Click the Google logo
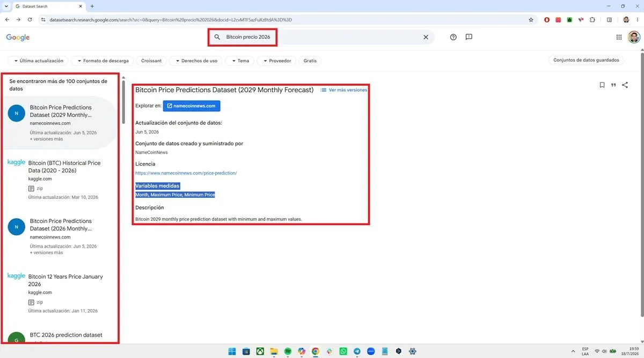This screenshot has width=644, height=358. click(18, 38)
